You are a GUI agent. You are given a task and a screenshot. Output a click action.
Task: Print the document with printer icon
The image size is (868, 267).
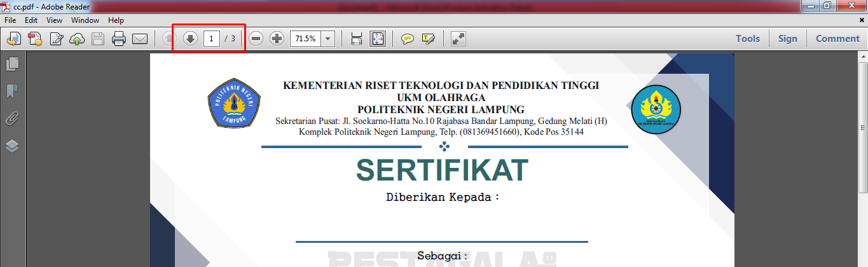click(x=119, y=39)
